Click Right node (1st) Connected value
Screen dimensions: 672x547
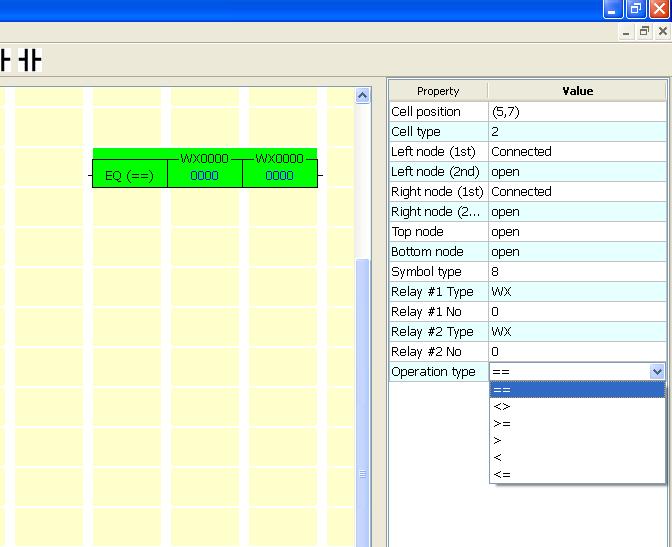click(x=577, y=192)
